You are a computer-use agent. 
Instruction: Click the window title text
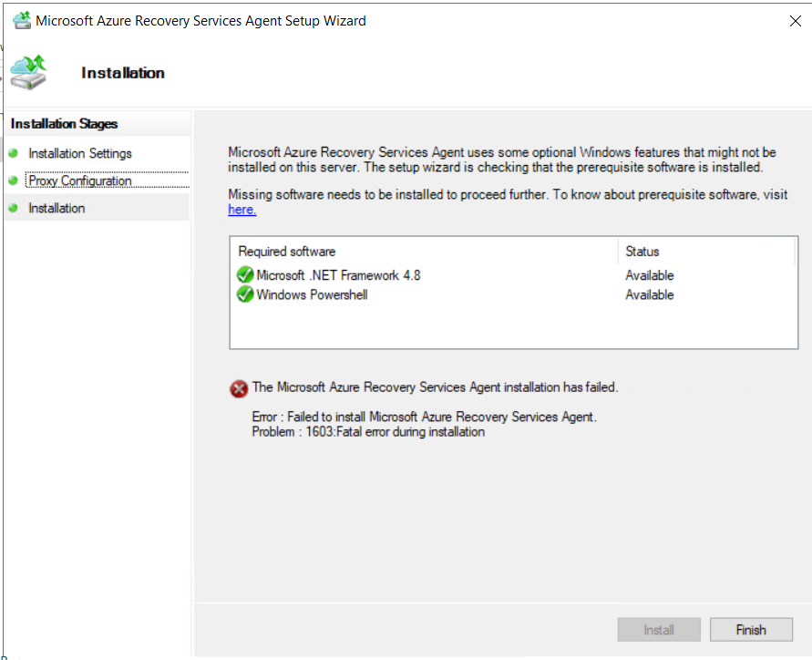coord(200,21)
